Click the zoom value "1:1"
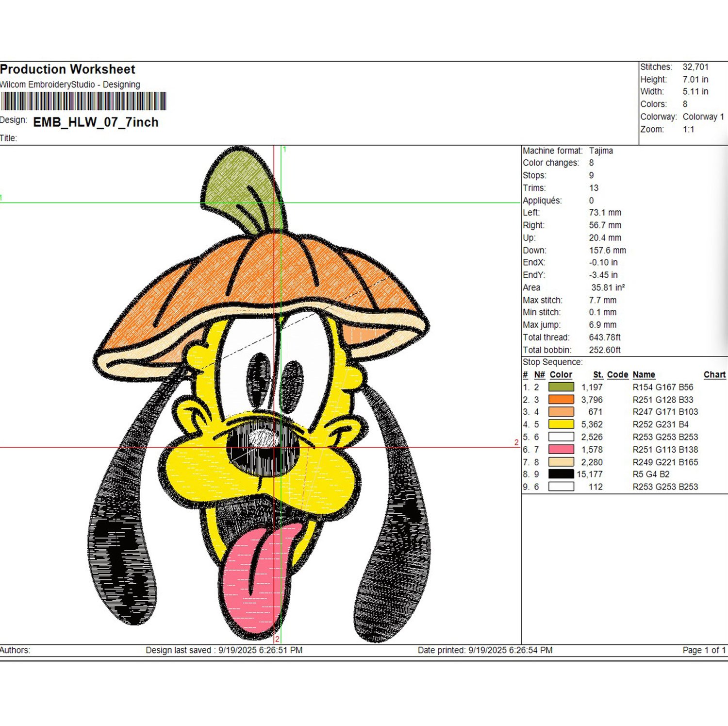Screen dimensions: 728x726 click(688, 130)
